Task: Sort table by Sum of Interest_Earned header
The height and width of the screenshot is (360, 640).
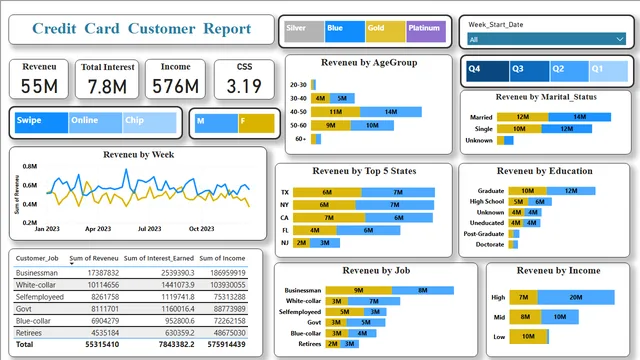Action: click(x=159, y=258)
